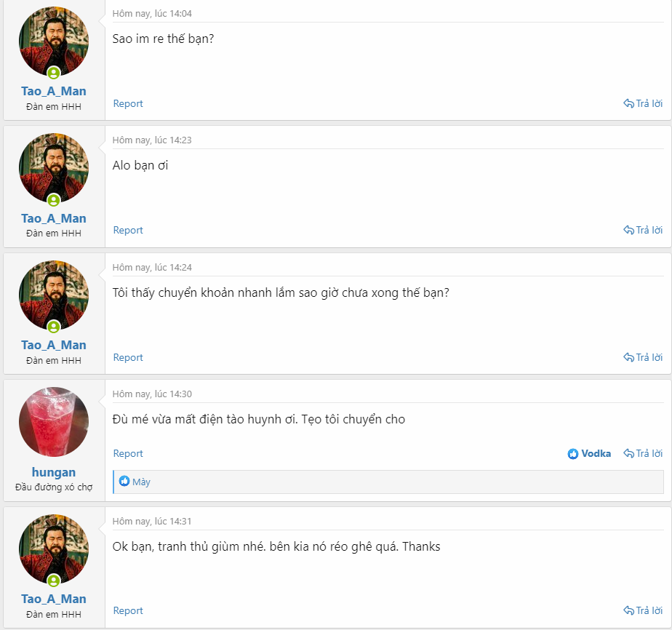672x630 pixels.
Task: Report the 'Sao im re thế bạn?' post
Action: [128, 103]
